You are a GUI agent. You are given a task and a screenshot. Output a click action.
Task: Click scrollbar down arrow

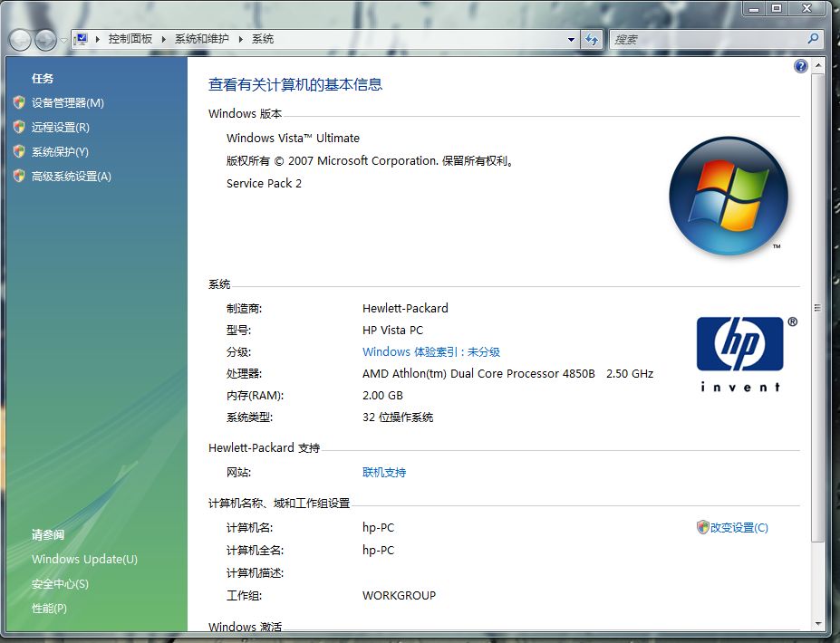coord(818,624)
